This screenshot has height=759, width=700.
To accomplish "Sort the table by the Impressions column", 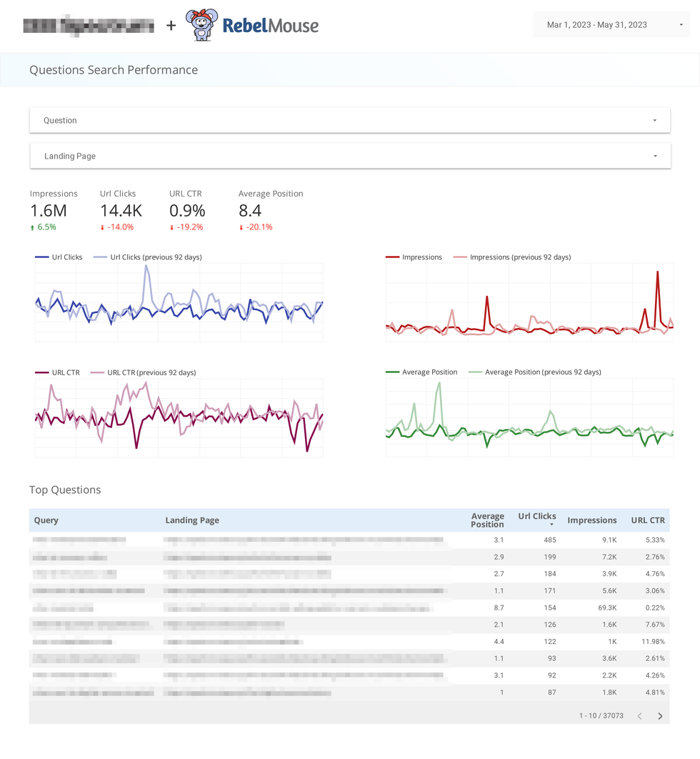I will pyautogui.click(x=592, y=520).
